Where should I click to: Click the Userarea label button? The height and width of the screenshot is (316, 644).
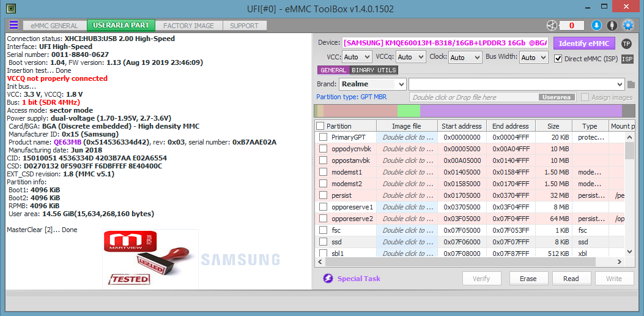(x=557, y=97)
